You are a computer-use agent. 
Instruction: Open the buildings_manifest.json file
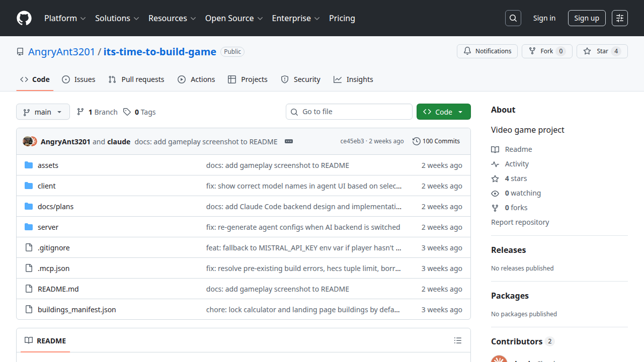77,310
